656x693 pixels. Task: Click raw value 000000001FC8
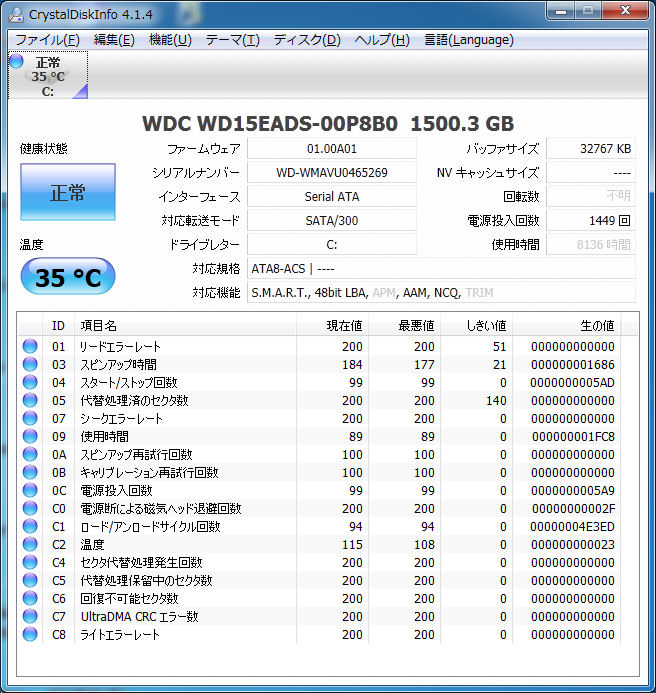(x=573, y=437)
